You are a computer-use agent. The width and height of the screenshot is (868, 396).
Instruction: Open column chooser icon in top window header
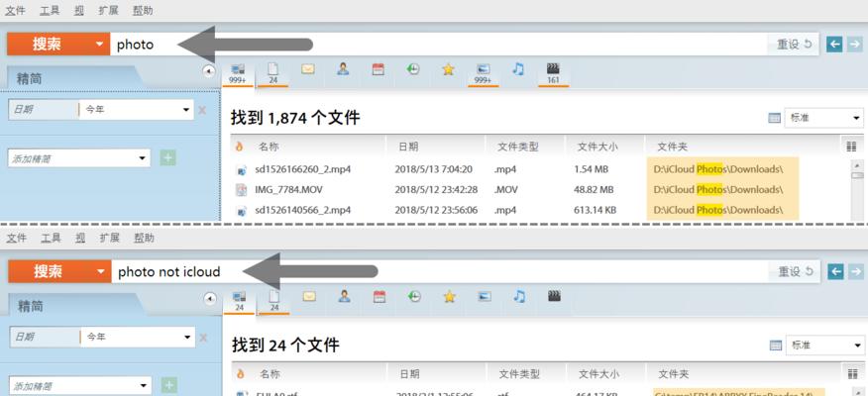coord(851,147)
